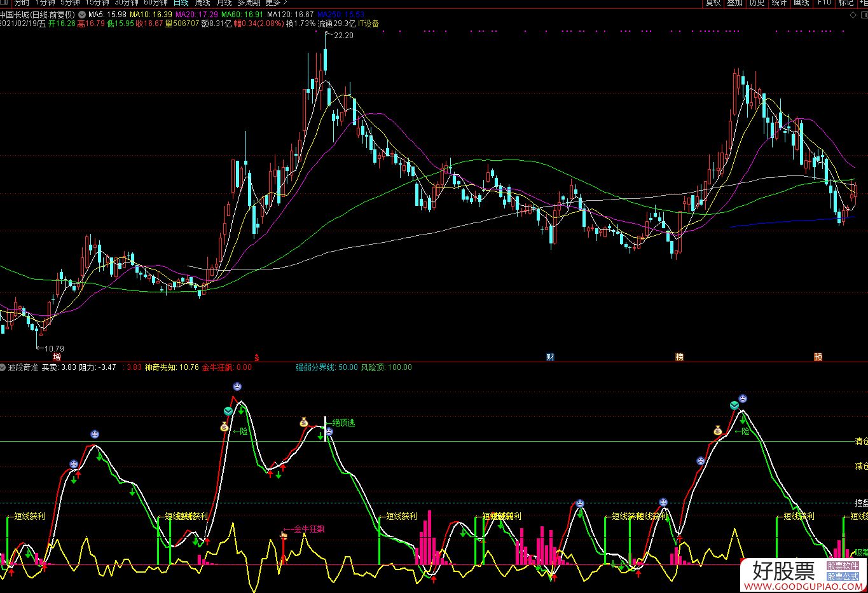The width and height of the screenshot is (868, 593).
Task: Click the sad face icon at highest indicator peak
Action: (237, 386)
